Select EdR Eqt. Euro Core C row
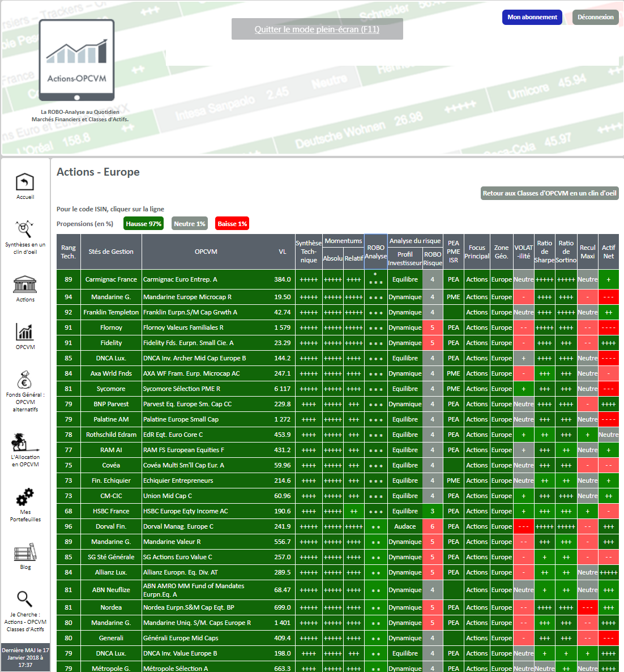624x672 pixels. click(x=337, y=435)
